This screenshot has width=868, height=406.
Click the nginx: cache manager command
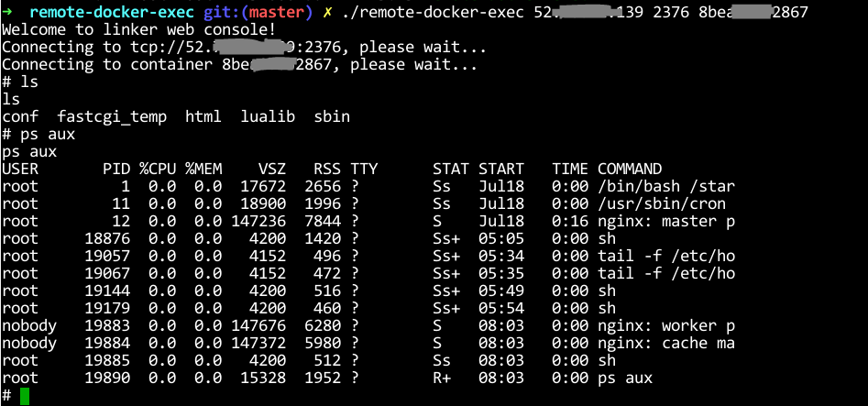(x=666, y=344)
